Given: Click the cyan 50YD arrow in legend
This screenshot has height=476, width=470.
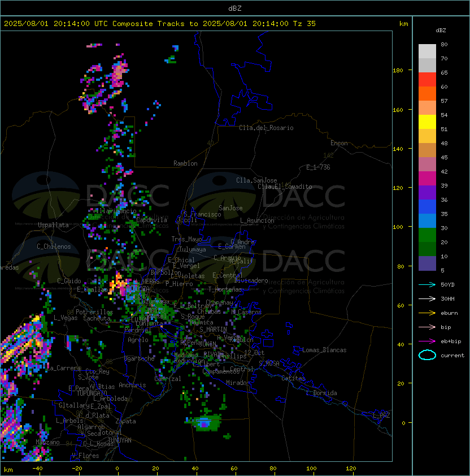Looking at the screenshot, I should click(427, 285).
